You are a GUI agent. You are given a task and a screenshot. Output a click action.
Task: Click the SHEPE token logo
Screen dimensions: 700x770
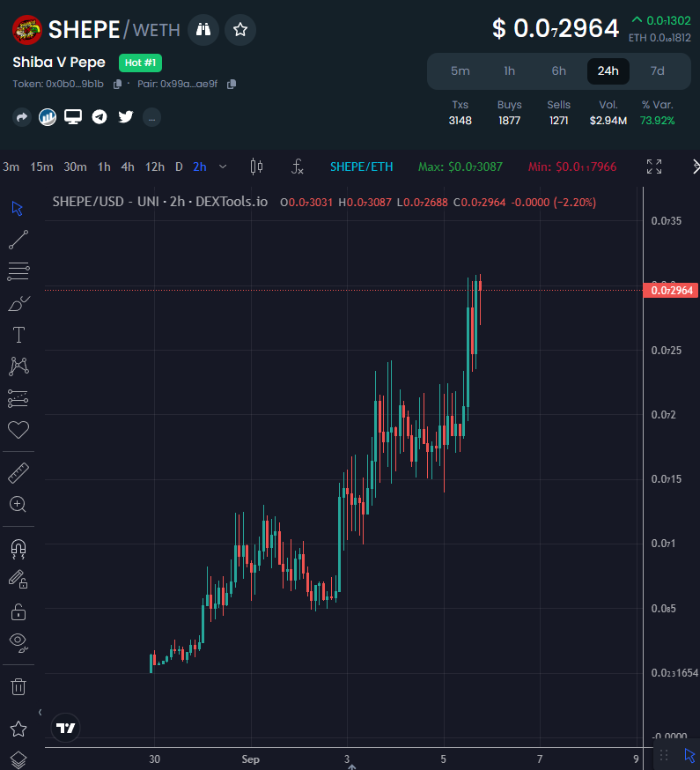point(27,30)
